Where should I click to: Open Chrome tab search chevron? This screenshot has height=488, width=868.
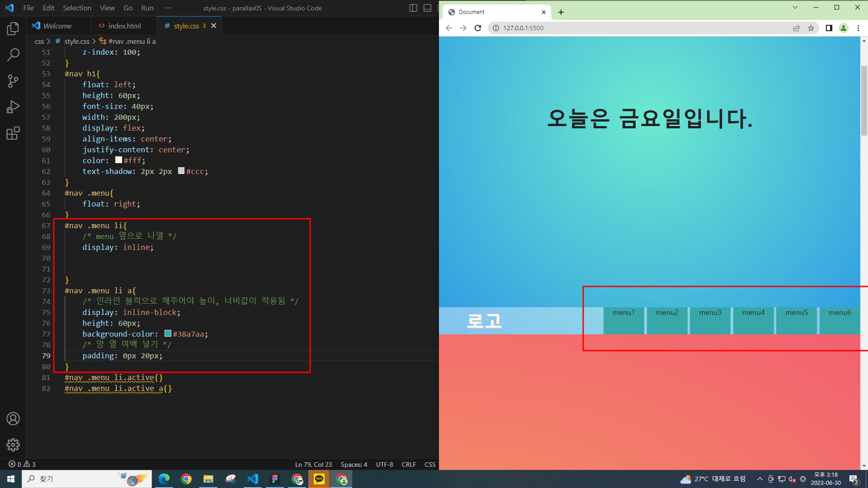pos(795,7)
